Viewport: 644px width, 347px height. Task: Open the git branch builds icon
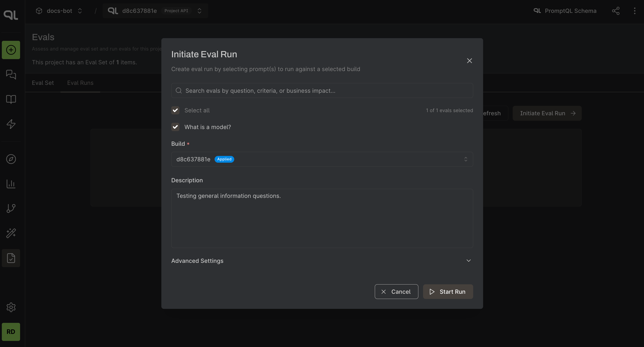[x=11, y=208]
